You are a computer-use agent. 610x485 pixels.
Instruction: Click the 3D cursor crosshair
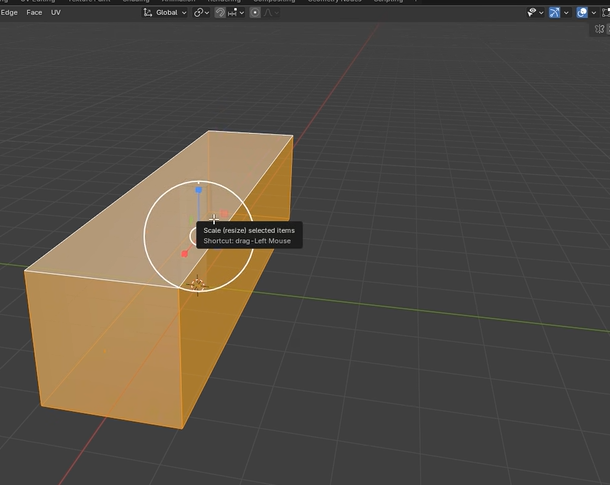point(197,284)
